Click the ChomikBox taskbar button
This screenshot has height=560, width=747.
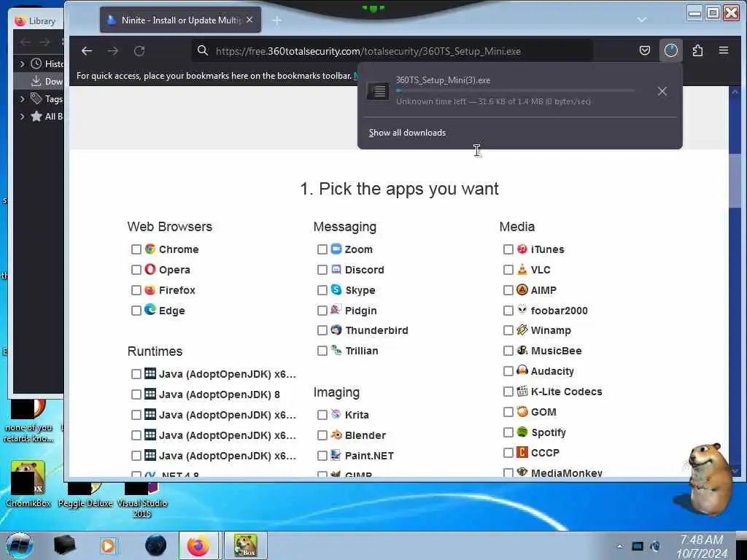pos(245,545)
